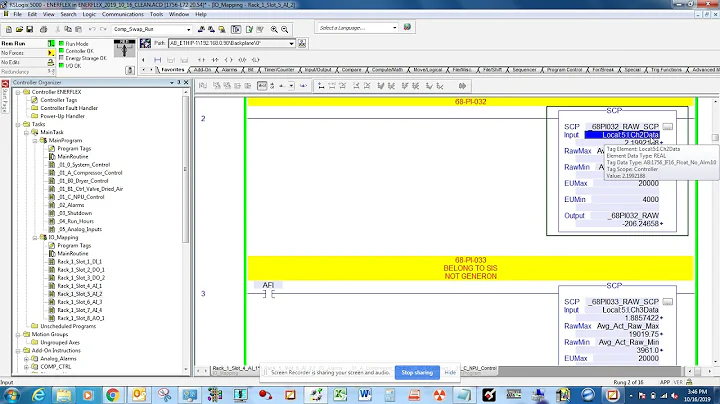Click the Open project folder icon
The height and width of the screenshot is (404, 720).
tap(19, 29)
